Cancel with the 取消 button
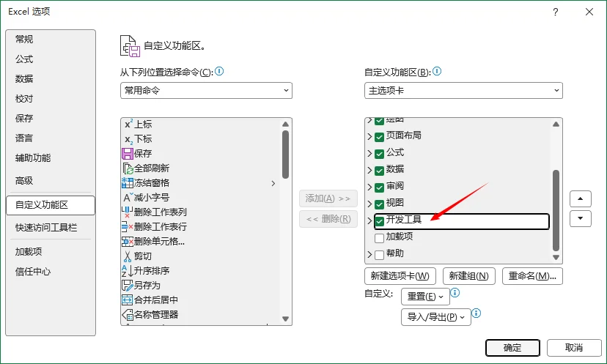607x364 pixels. [x=574, y=348]
